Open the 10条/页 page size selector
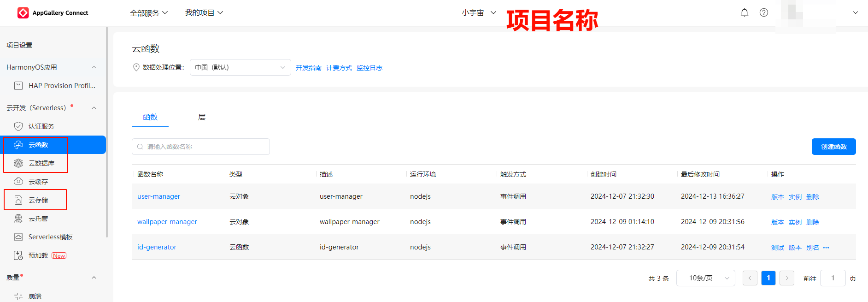 click(705, 278)
